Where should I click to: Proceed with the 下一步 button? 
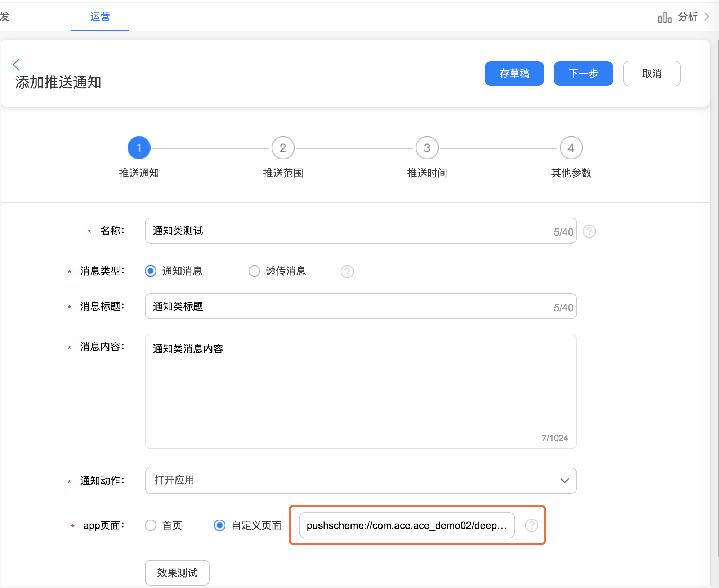tap(583, 73)
